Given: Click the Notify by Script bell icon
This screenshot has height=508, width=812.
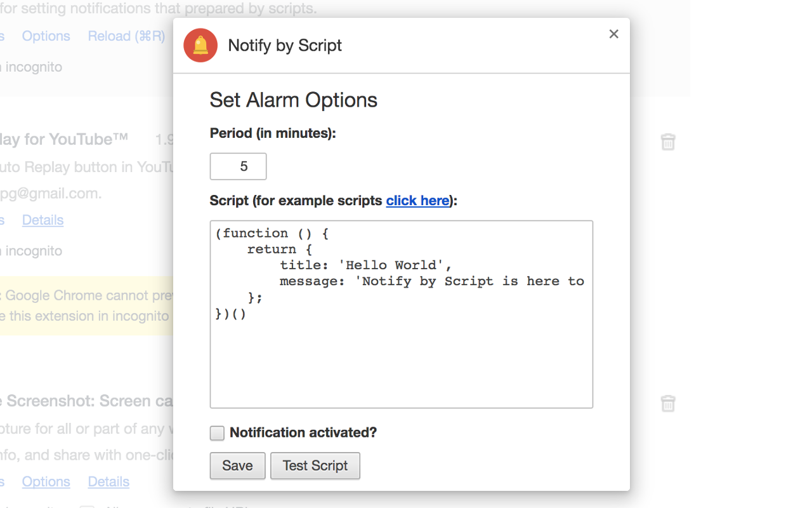Looking at the screenshot, I should tap(200, 45).
